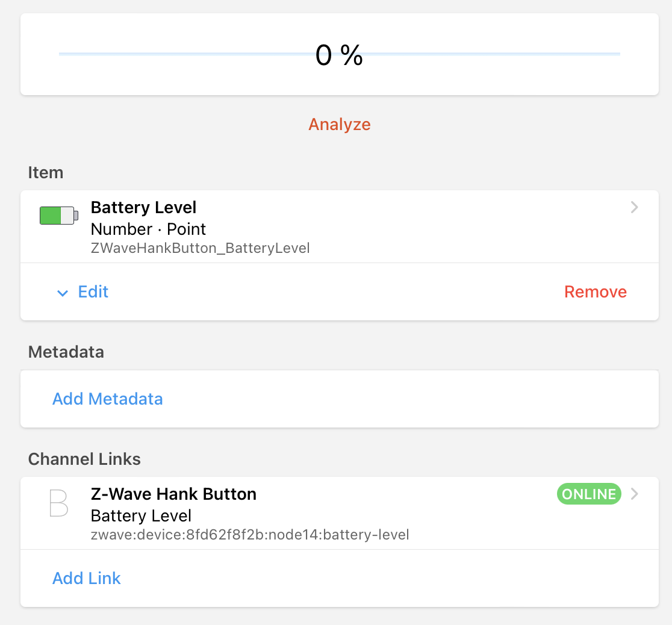
Task: Click the zwave:device channel UID text
Action: 250,535
